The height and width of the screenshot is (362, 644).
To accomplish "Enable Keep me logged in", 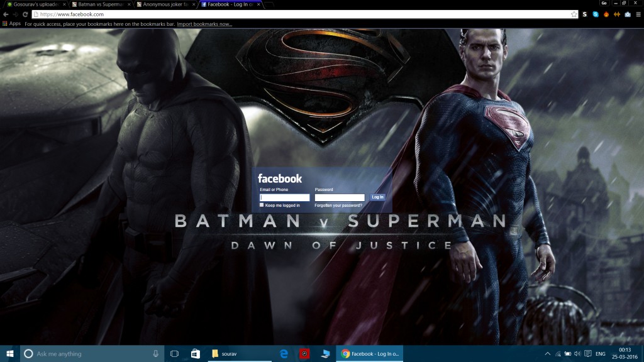I will [x=262, y=206].
